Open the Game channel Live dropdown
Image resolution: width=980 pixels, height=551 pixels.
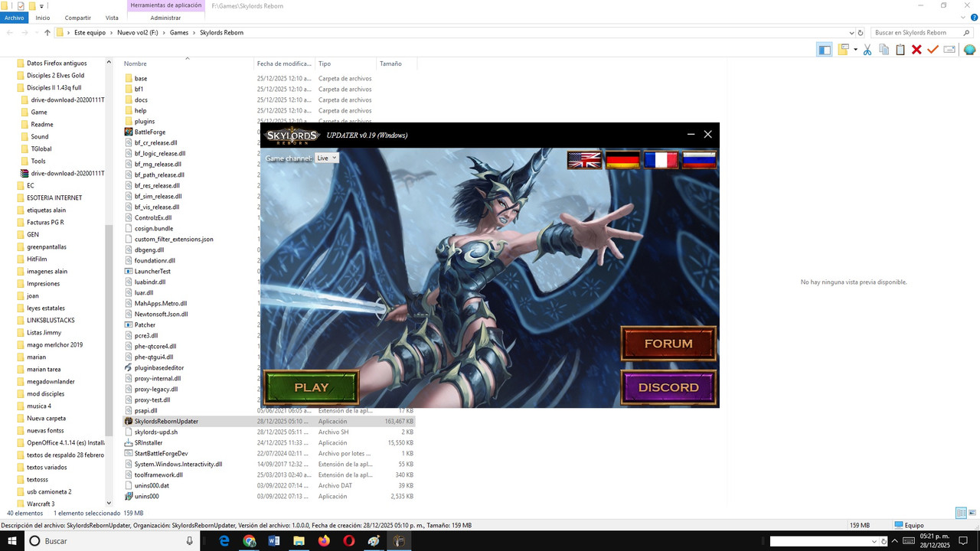(327, 158)
